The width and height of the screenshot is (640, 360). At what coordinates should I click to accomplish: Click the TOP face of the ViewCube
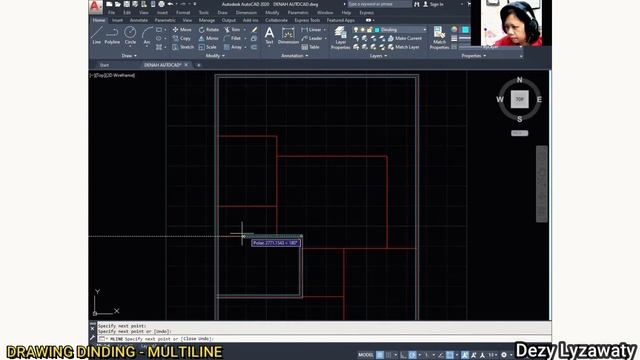[520, 99]
